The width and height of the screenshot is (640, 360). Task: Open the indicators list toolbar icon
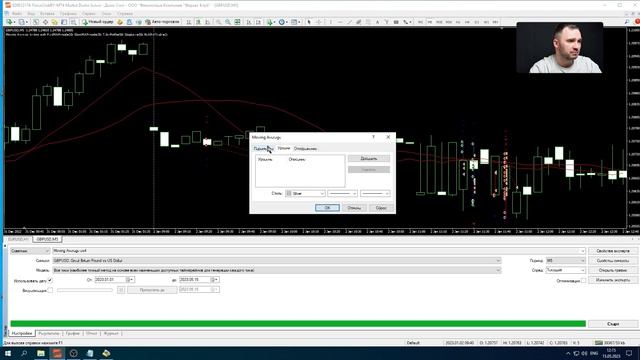[269, 22]
